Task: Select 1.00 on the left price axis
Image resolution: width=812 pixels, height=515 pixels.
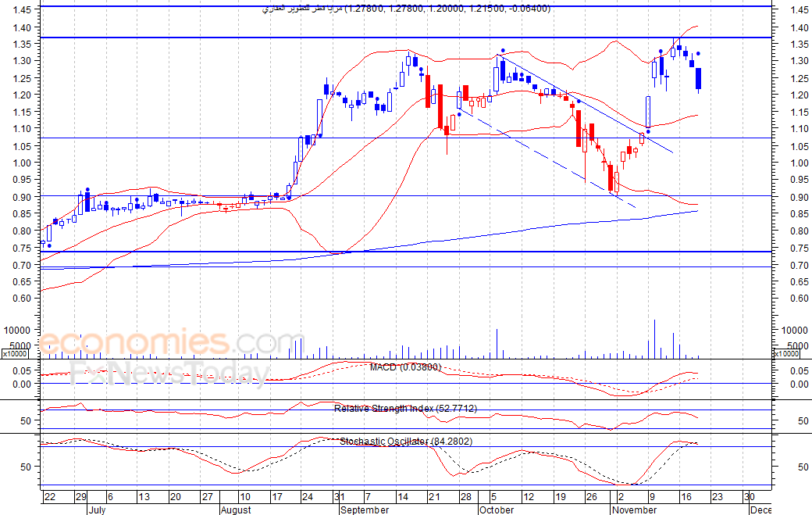Action: pos(23,163)
